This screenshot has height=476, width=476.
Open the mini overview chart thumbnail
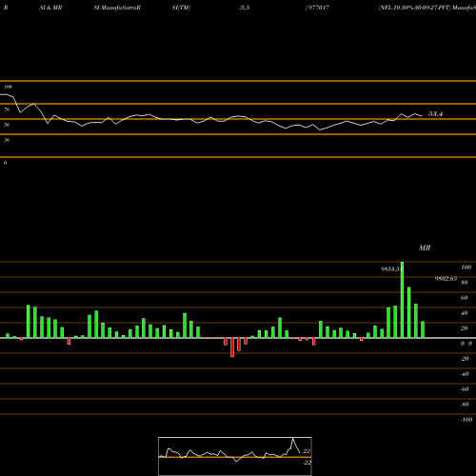click(x=235, y=456)
